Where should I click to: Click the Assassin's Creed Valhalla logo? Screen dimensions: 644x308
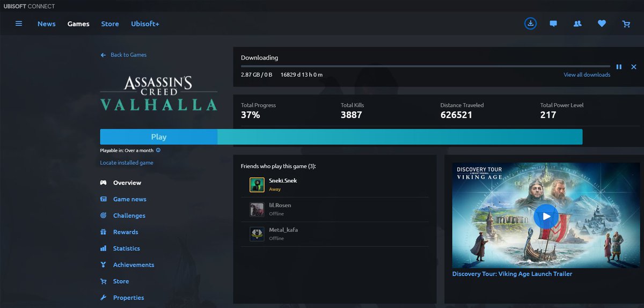tap(159, 93)
